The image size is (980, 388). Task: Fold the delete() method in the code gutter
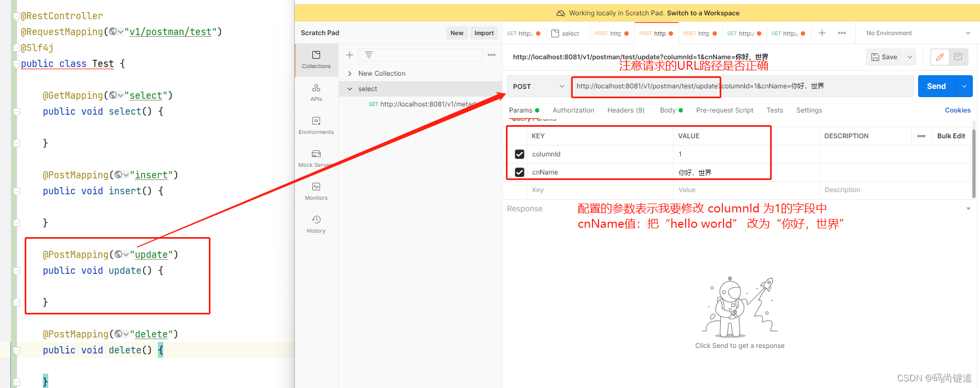coord(17,350)
